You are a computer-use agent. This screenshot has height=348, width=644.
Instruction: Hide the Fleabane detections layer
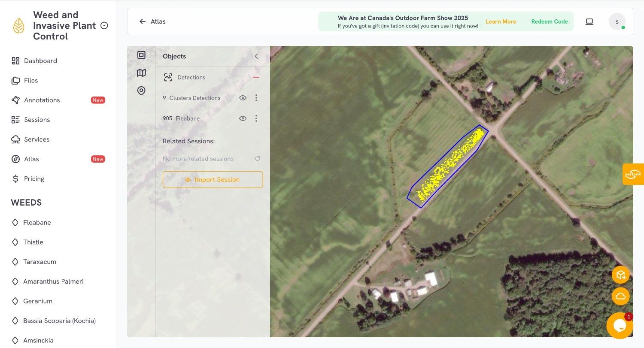(x=243, y=118)
